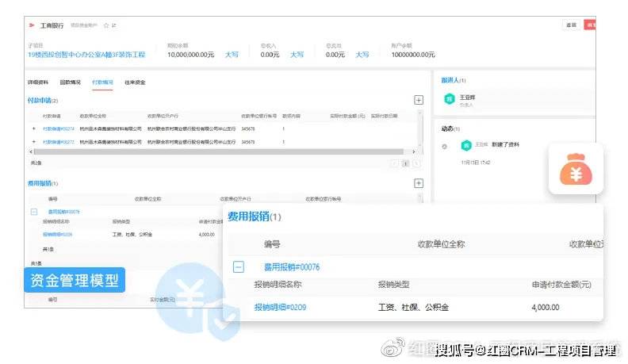The width and height of the screenshot is (628, 364).
Task: Click the grey timeline dot in the 动态 list
Action: [x=444, y=147]
